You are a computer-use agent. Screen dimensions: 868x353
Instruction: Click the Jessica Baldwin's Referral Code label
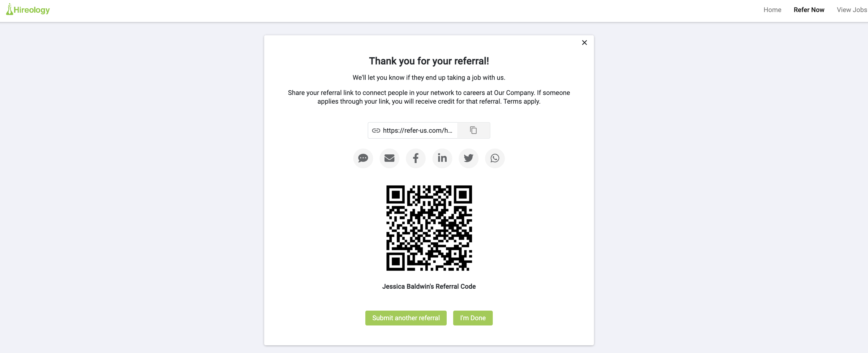(x=429, y=286)
